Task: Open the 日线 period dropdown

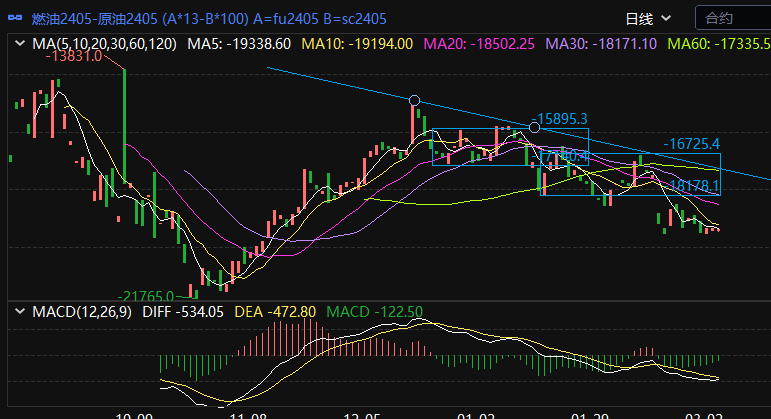Action: (x=646, y=18)
